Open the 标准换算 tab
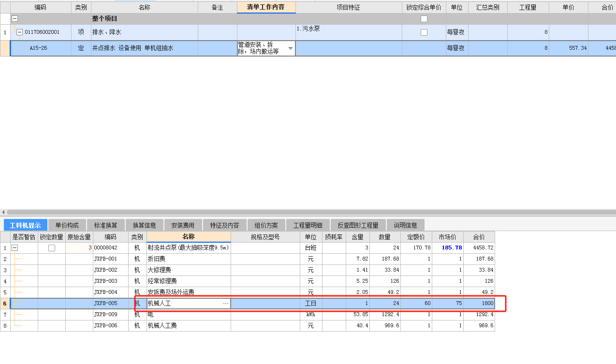The image size is (616, 364). pyautogui.click(x=106, y=225)
